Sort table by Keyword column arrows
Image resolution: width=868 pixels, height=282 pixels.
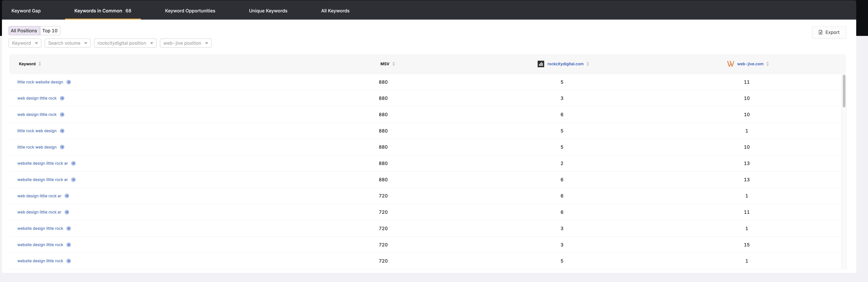click(x=40, y=64)
